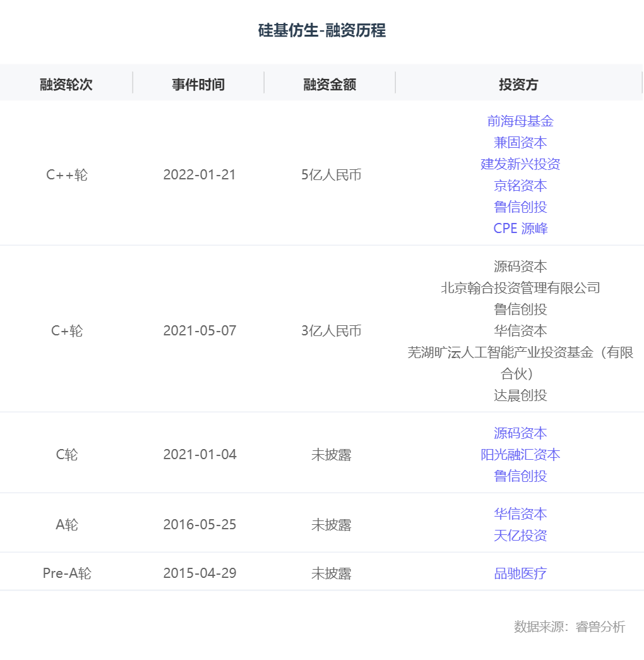Click 未披露 in the A轮 row

(331, 525)
